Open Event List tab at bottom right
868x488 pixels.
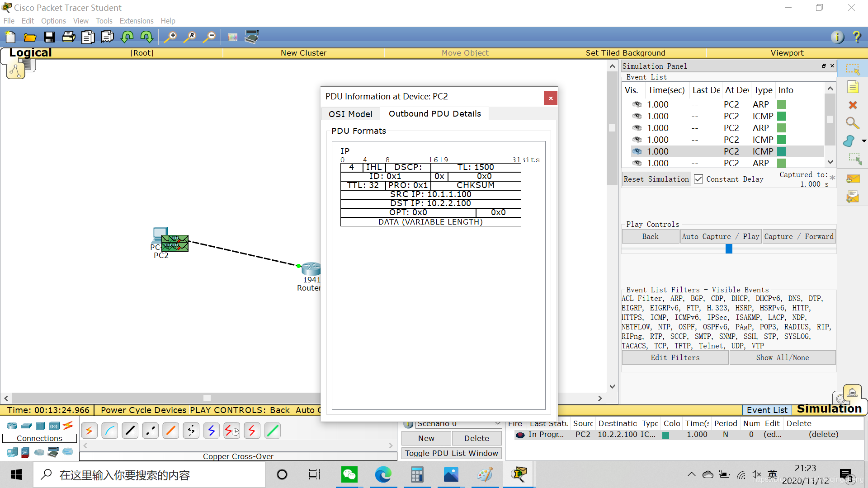pos(767,410)
